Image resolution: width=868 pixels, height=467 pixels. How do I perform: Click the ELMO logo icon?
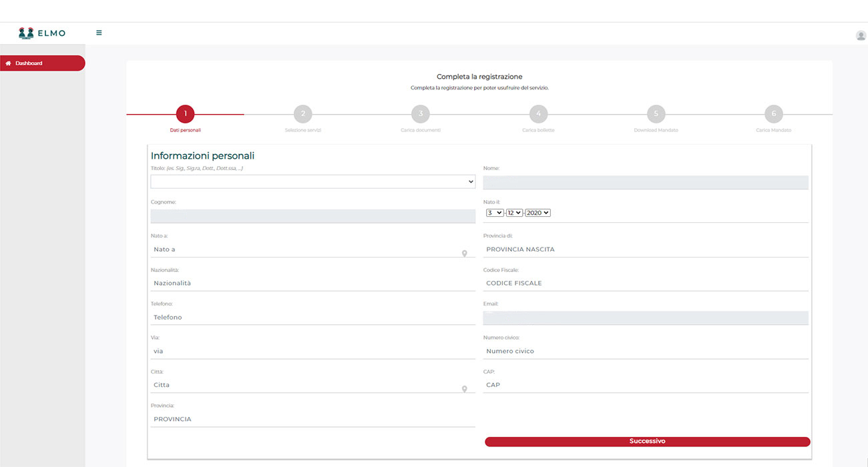coord(26,33)
